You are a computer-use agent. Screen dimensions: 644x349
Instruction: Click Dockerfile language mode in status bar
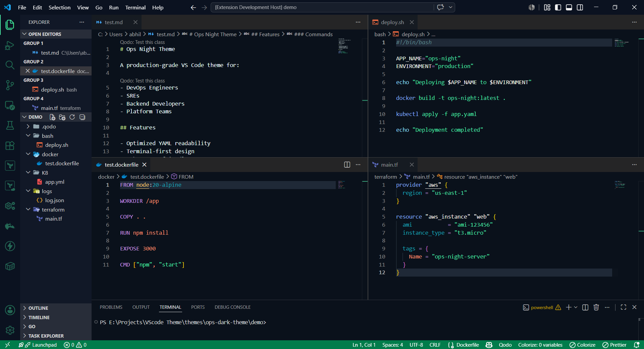[468, 345]
